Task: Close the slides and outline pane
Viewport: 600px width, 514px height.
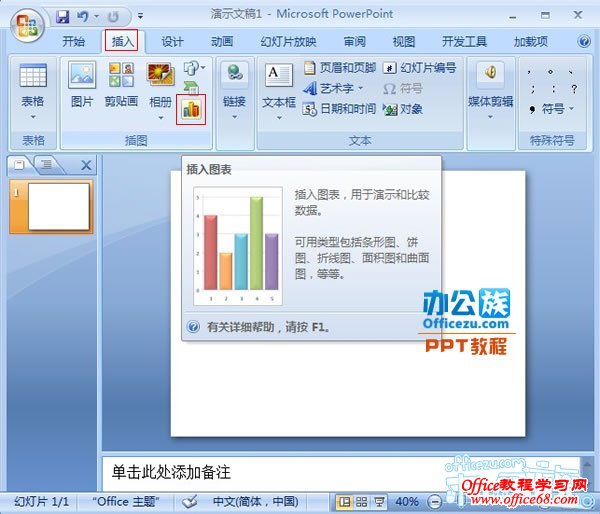Action: click(86, 165)
